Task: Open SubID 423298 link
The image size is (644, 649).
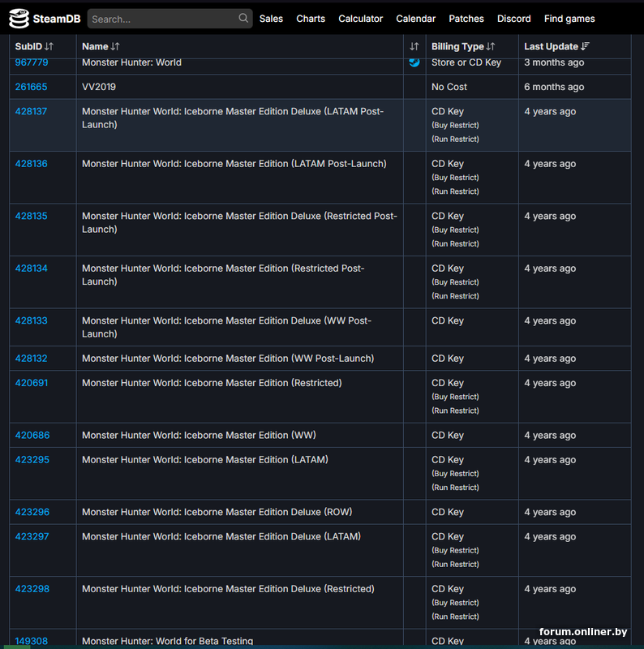Action: coord(32,589)
